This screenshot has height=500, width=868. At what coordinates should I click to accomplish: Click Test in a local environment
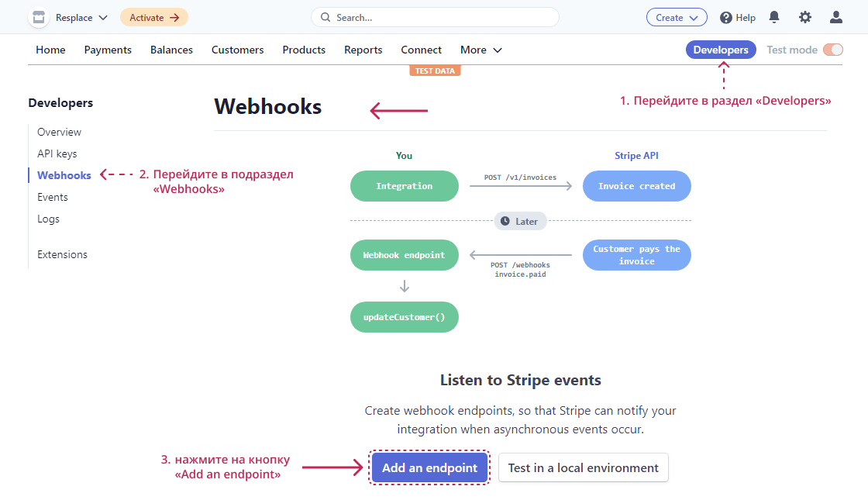[583, 467]
